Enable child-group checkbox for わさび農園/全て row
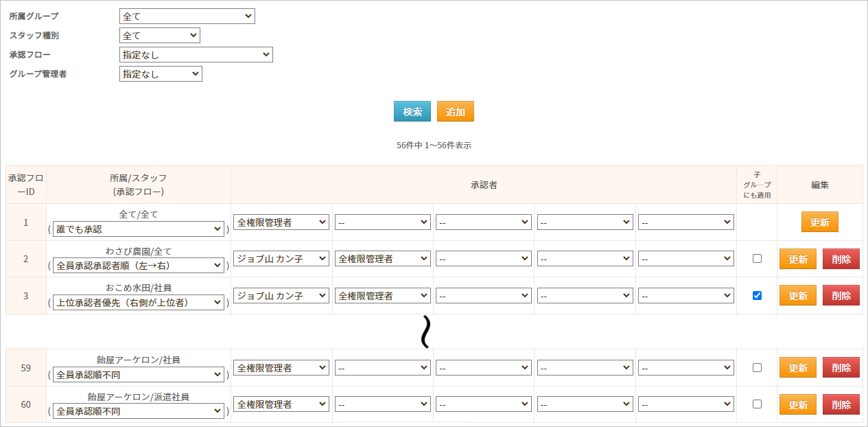This screenshot has height=427, width=868. [757, 259]
